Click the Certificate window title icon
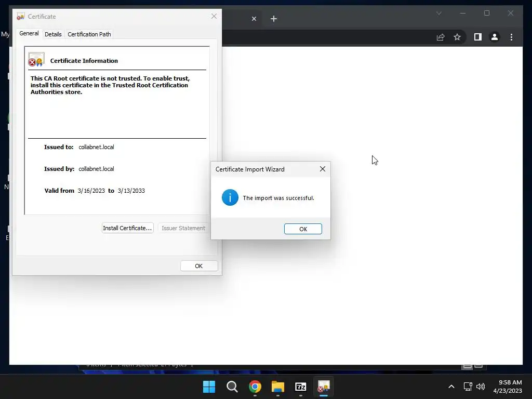The width and height of the screenshot is (532, 399). coord(21,16)
